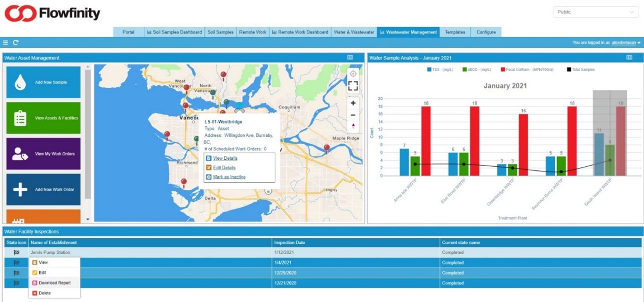Select Download Report from context menu
644x302 pixels.
[54, 283]
